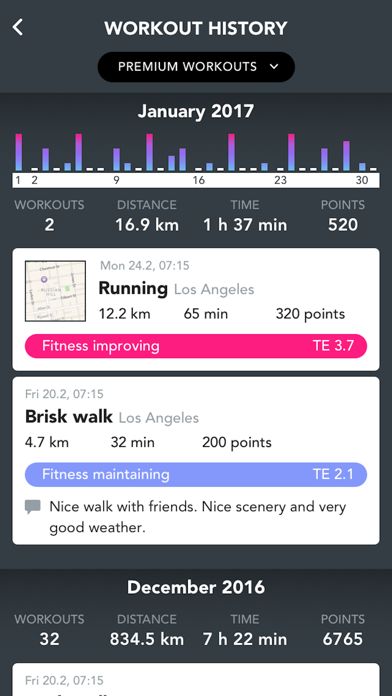
Task: Tap the January 2017 month header
Action: pyautogui.click(x=196, y=111)
